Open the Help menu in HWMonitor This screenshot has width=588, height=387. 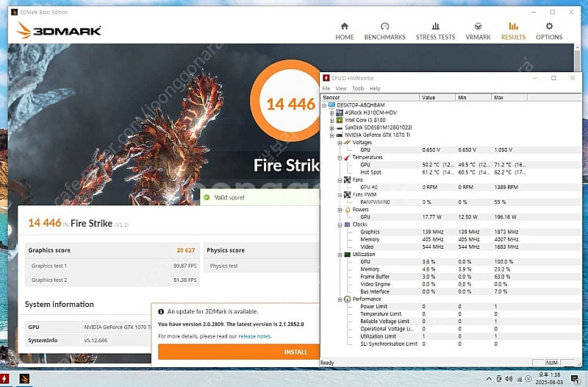(x=375, y=88)
